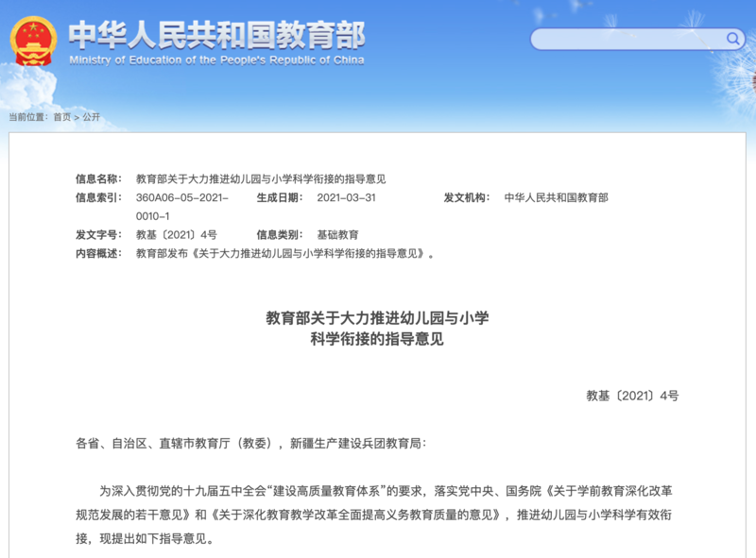Click the right-aligned 教基〔2021〕4号 number
This screenshot has height=558, width=756.
[631, 396]
